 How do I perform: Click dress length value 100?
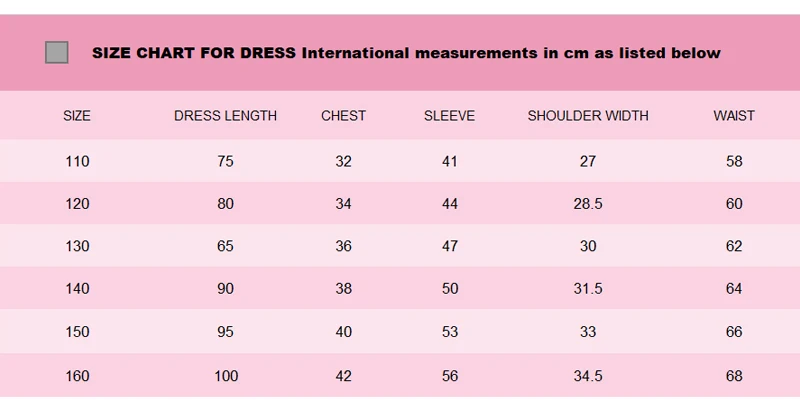point(226,376)
